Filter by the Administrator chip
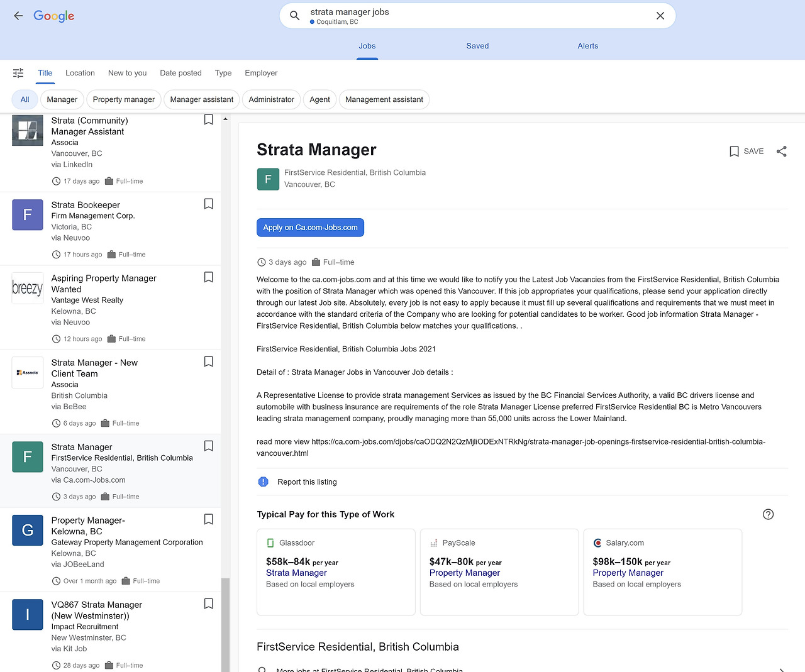 tap(272, 99)
